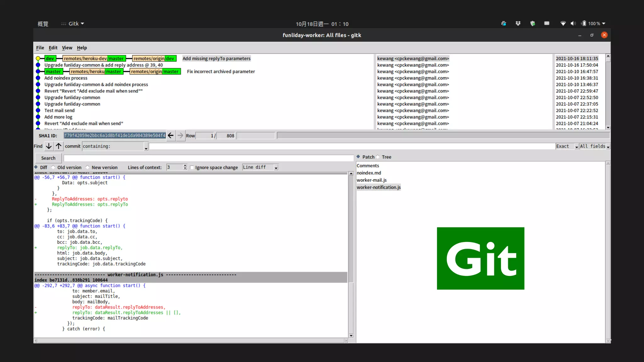Increase lines of context stepper

tap(185, 166)
